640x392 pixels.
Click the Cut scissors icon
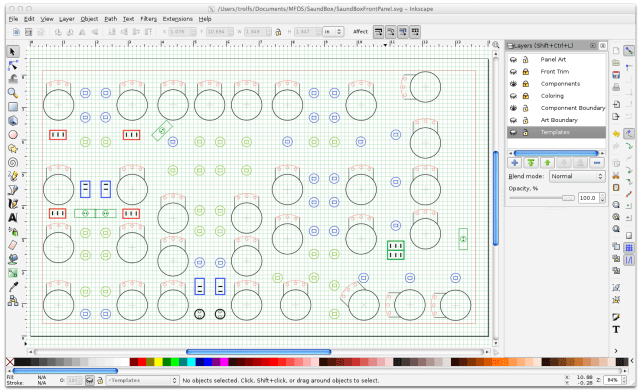[x=616, y=175]
